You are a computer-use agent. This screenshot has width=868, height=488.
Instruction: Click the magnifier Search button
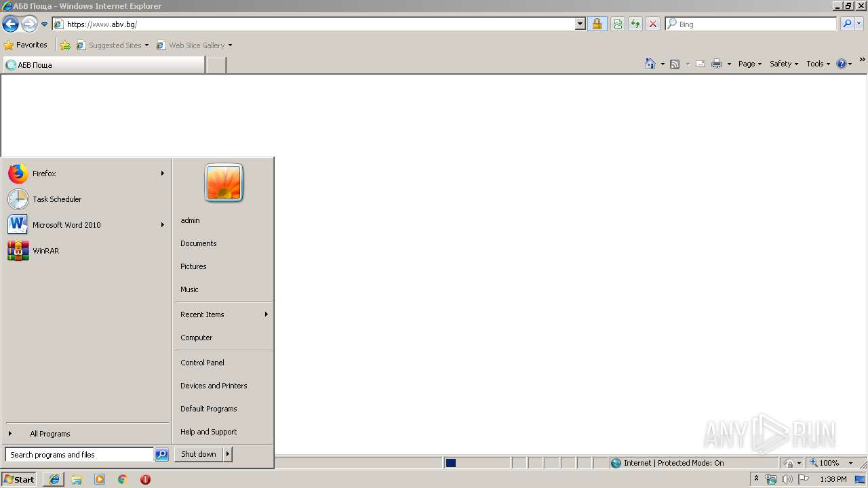coord(847,24)
